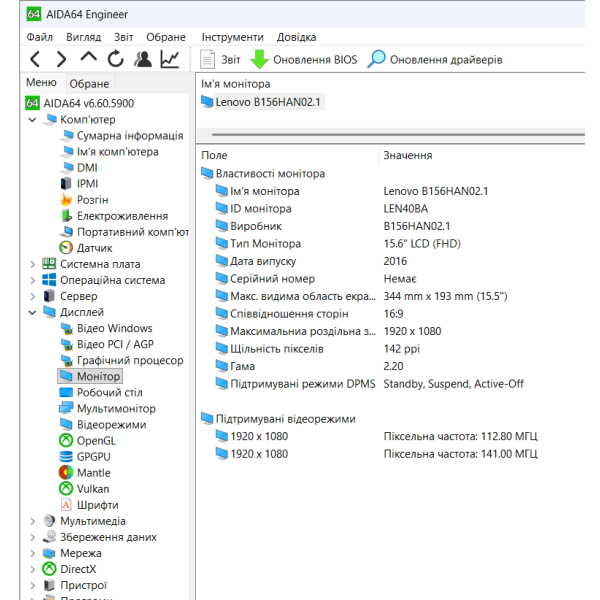This screenshot has height=600, width=600.
Task: Open the Інструменти menu
Action: coord(233,37)
